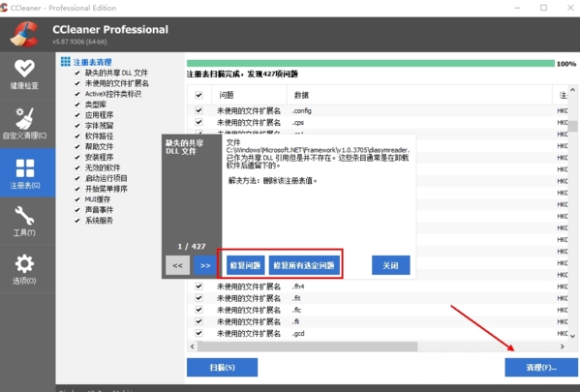Image resolution: width=580 pixels, height=392 pixels.
Task: Click vertical scrollbar down arrow
Action: pyautogui.click(x=572, y=336)
